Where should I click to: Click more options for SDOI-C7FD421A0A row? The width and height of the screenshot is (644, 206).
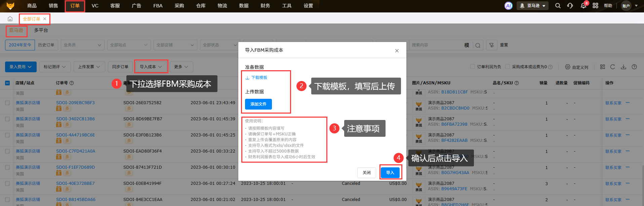tap(628, 151)
